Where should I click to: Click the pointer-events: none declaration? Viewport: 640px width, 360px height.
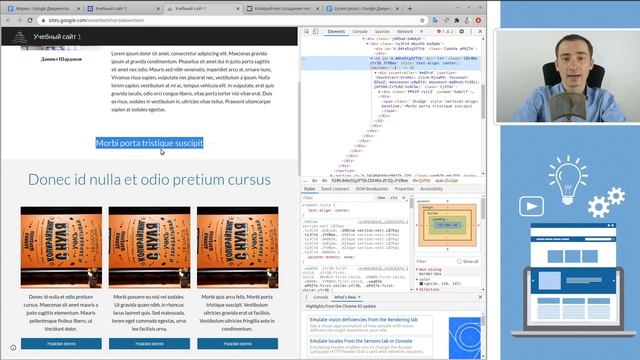[x=331, y=257]
